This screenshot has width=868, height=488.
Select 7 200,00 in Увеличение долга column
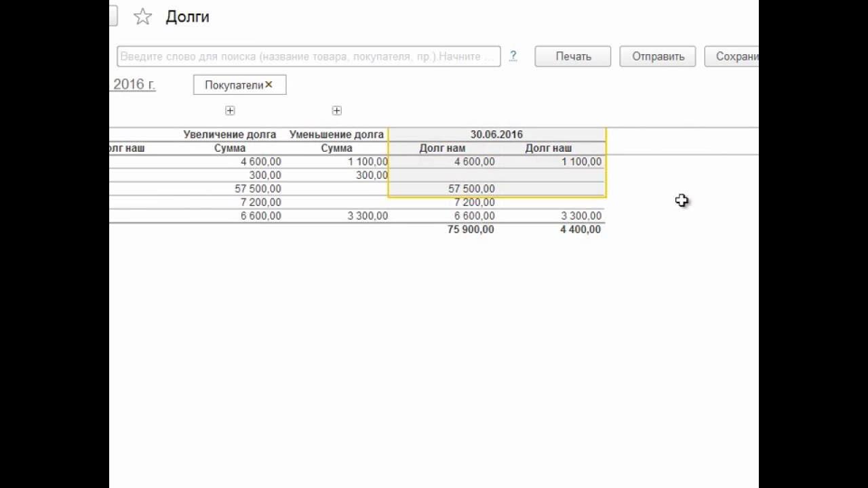[260, 202]
